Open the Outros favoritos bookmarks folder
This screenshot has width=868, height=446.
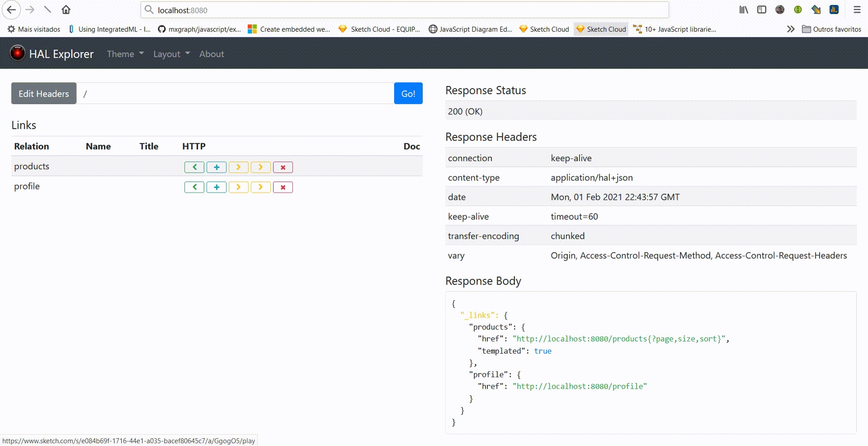(832, 29)
